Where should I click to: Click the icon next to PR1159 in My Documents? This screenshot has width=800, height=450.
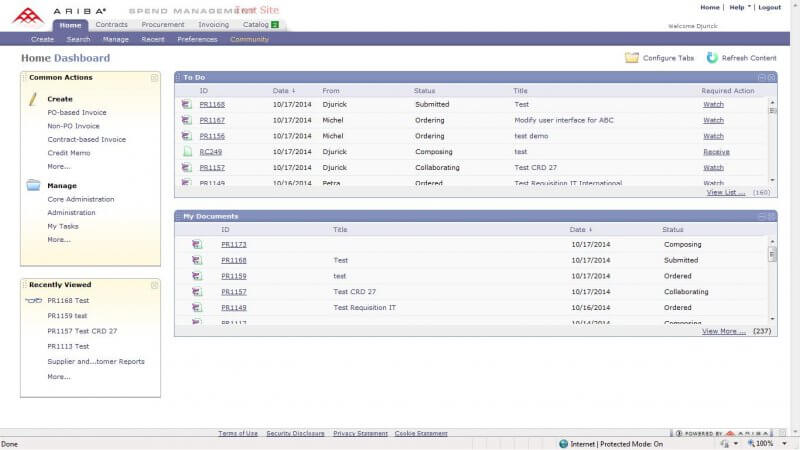click(197, 276)
